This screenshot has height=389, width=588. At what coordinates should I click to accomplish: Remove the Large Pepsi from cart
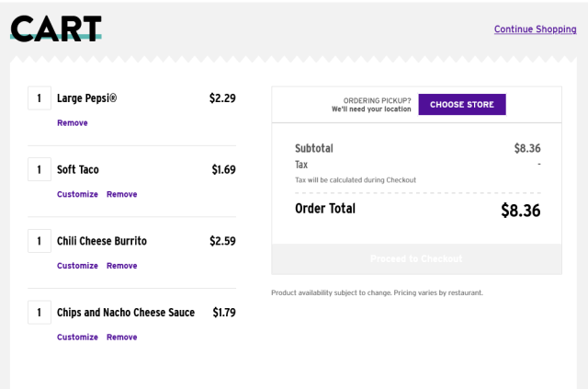click(73, 123)
